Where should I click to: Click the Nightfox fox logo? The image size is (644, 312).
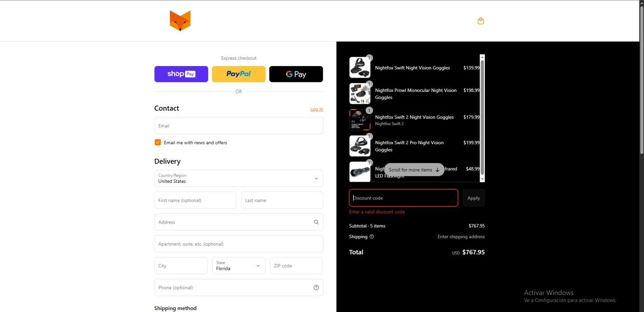point(180,21)
